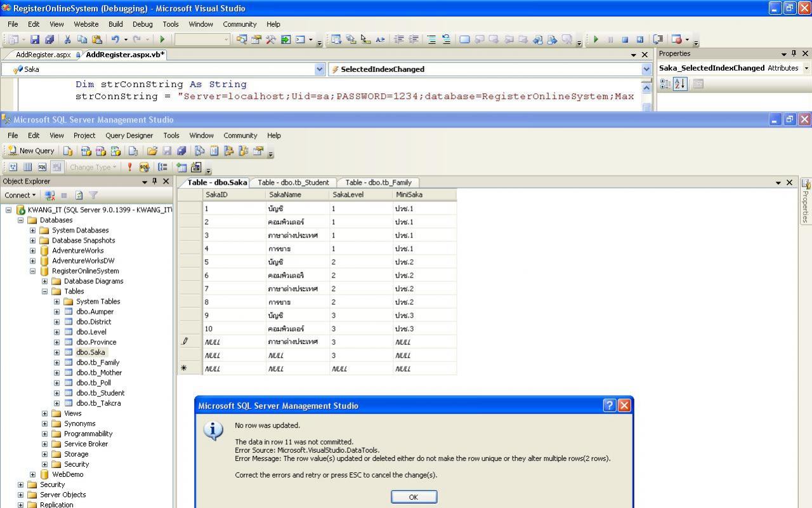812x508 pixels.
Task: Click SQL Server Mobile Query icon
Action: pyautogui.click(x=133, y=150)
